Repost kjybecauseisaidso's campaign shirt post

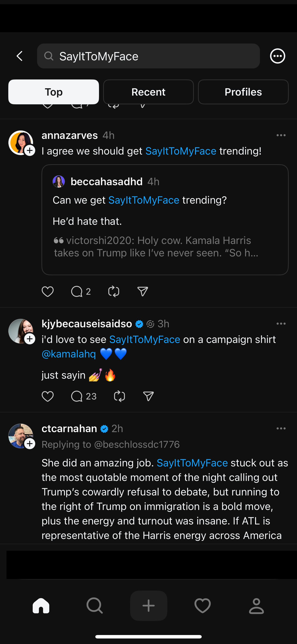point(119,396)
